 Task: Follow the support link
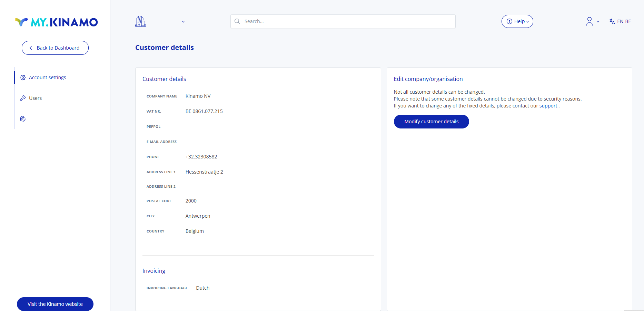[x=548, y=106]
